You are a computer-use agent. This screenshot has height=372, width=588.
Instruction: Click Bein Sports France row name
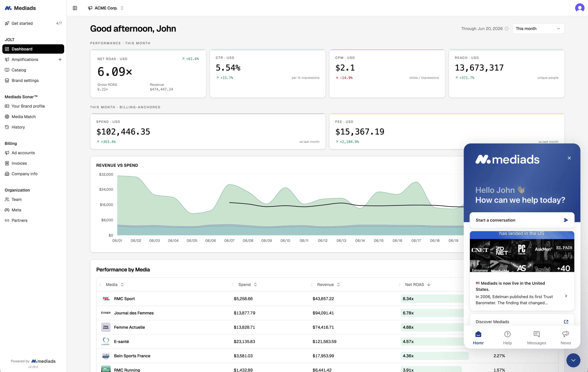(x=132, y=356)
